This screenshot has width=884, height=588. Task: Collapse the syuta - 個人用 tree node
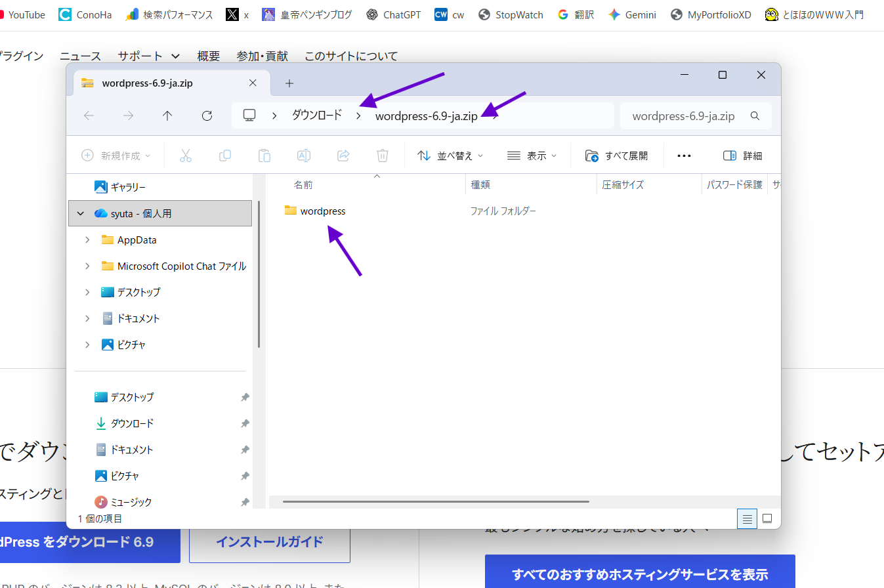point(81,213)
